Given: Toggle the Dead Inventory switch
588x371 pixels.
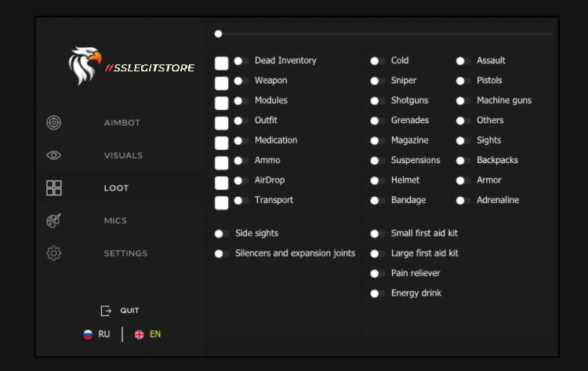Looking at the screenshot, I should (241, 60).
